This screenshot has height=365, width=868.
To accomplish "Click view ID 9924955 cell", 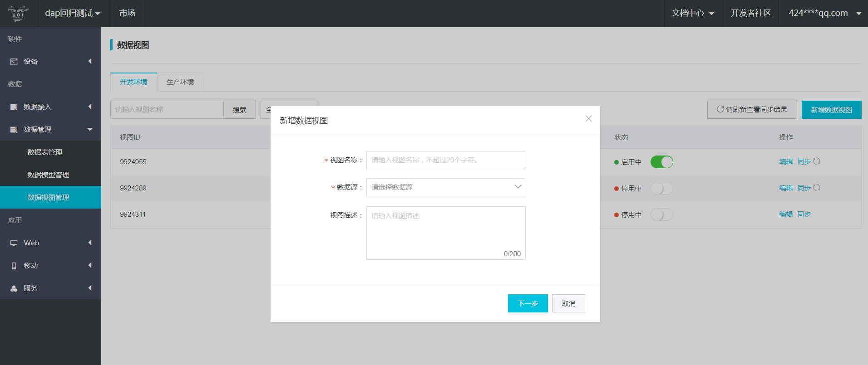I will [x=133, y=162].
